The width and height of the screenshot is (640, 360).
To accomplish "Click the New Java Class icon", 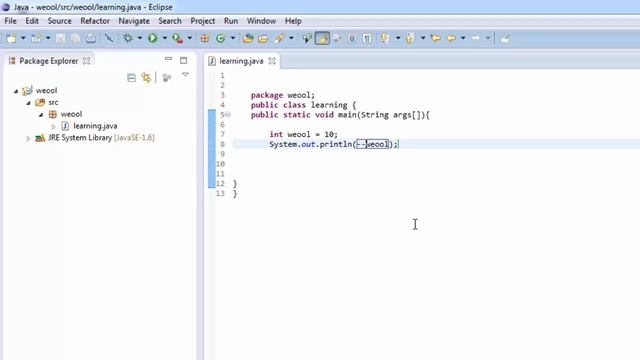I will (220, 38).
